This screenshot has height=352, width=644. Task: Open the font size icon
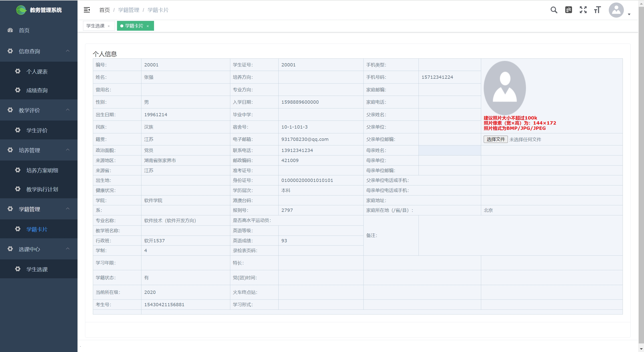tap(597, 10)
